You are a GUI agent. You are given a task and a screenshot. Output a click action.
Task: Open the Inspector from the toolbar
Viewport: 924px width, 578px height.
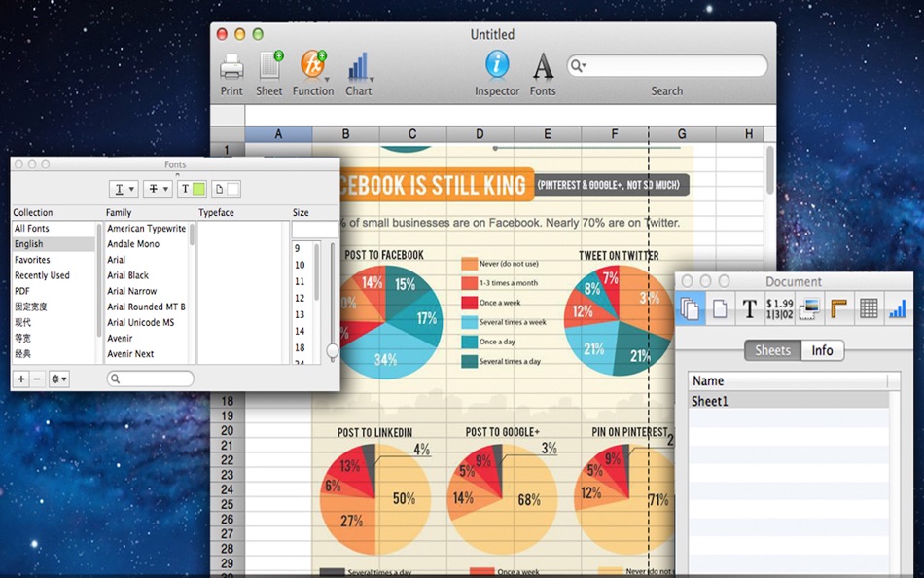(497, 64)
